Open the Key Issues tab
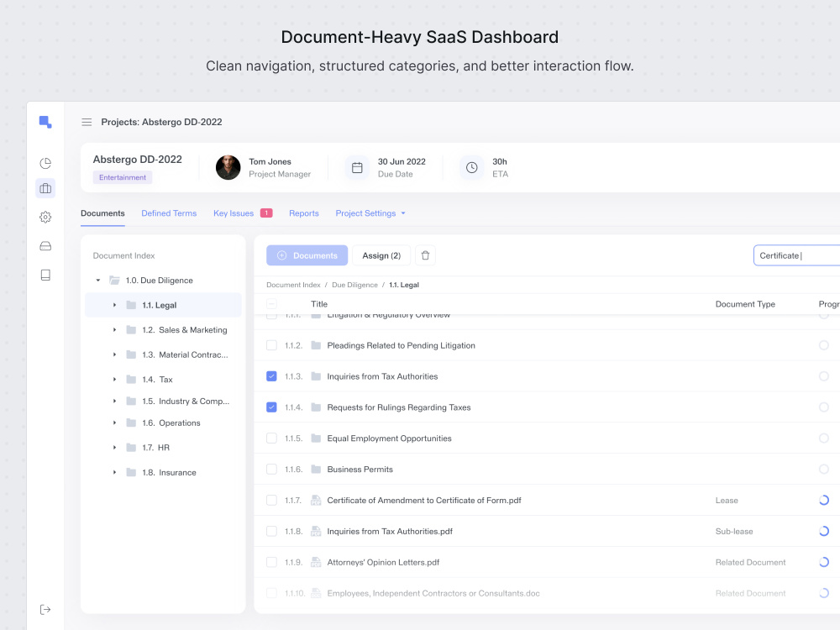Viewport: 840px width, 630px height. coord(234,213)
